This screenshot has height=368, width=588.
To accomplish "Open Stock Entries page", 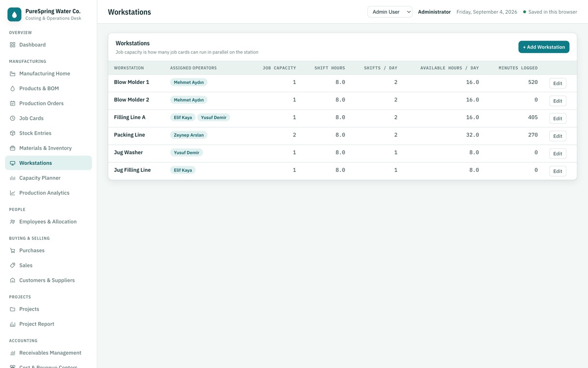I will [x=49, y=133].
